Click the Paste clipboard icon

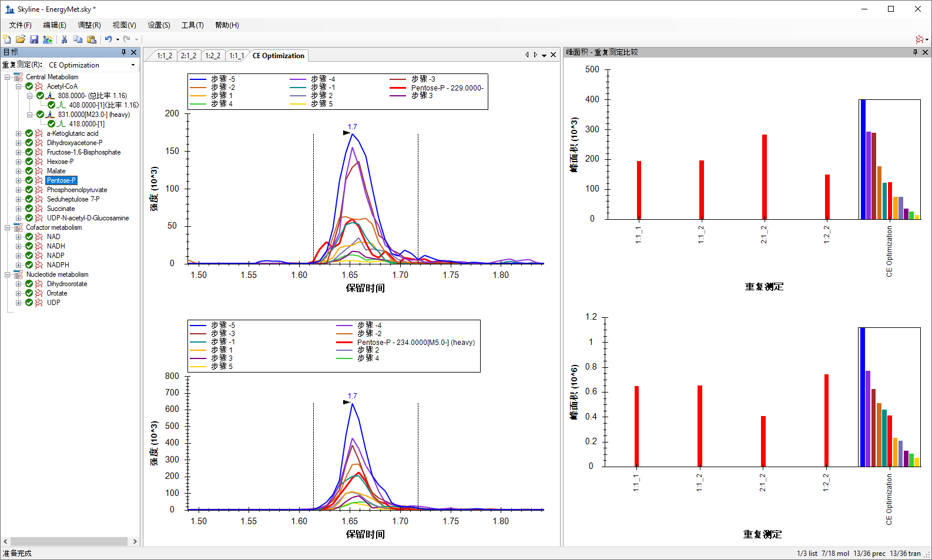[x=92, y=39]
